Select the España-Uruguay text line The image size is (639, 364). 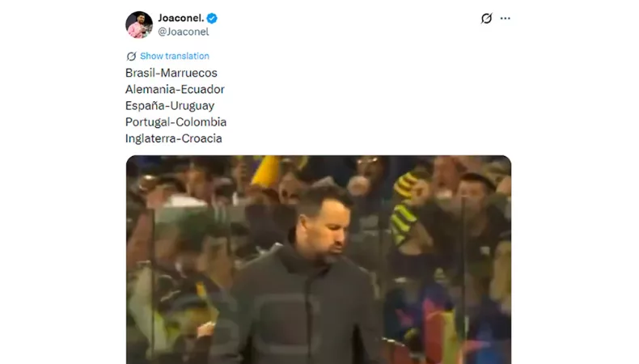point(170,106)
